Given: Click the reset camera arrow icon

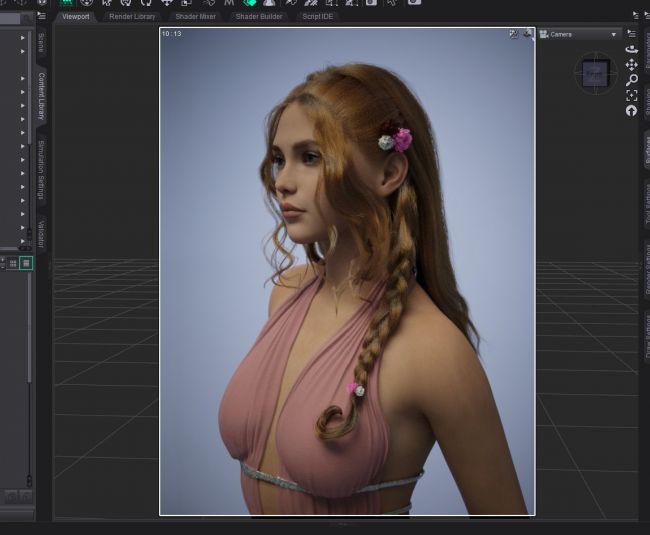Looking at the screenshot, I should pos(631,110).
